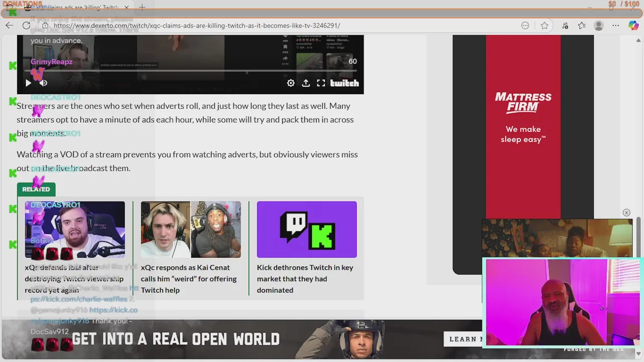Screen dimensions: 644x362
Task: Click the Learn More button on the banner ad
Action: [x=463, y=339]
